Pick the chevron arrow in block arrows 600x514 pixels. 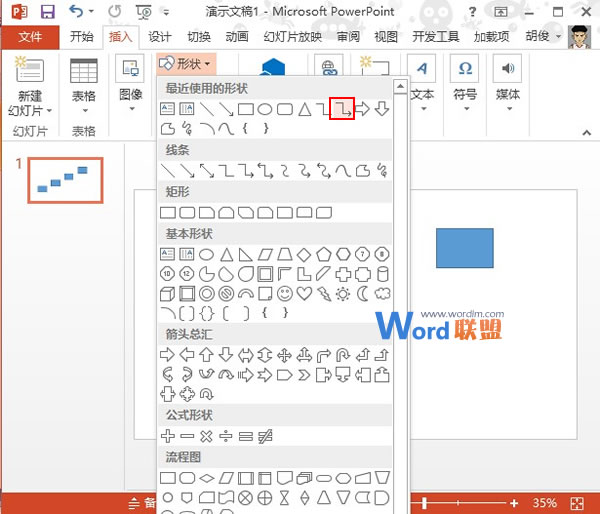point(304,375)
